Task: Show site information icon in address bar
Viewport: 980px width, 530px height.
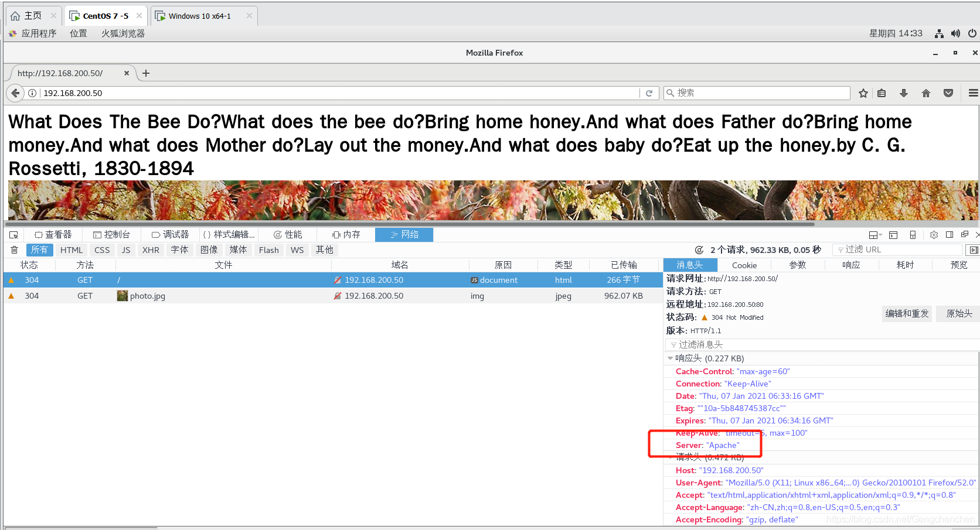Action: (x=33, y=93)
